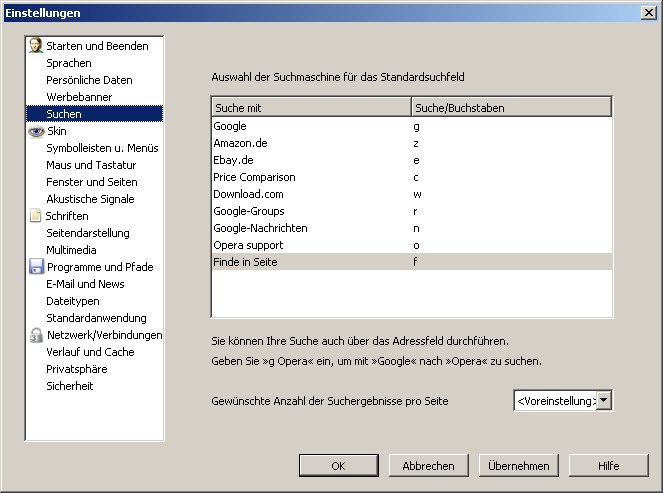The height and width of the screenshot is (493, 663).
Task: Select Maus und Tastatur
Action: coord(91,165)
